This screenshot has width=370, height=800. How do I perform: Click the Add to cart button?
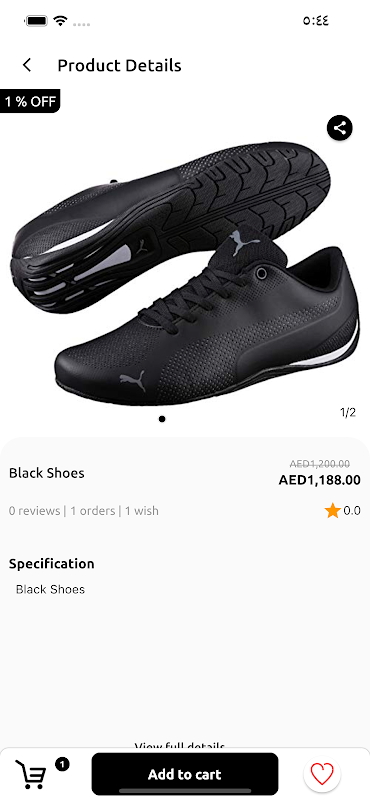(x=185, y=774)
